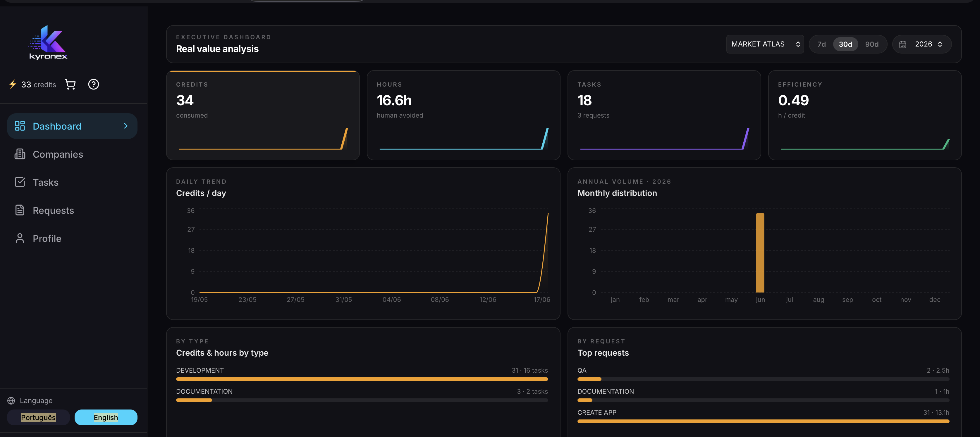Open the help question mark icon
Screen dimensions: 980x437
(94, 85)
